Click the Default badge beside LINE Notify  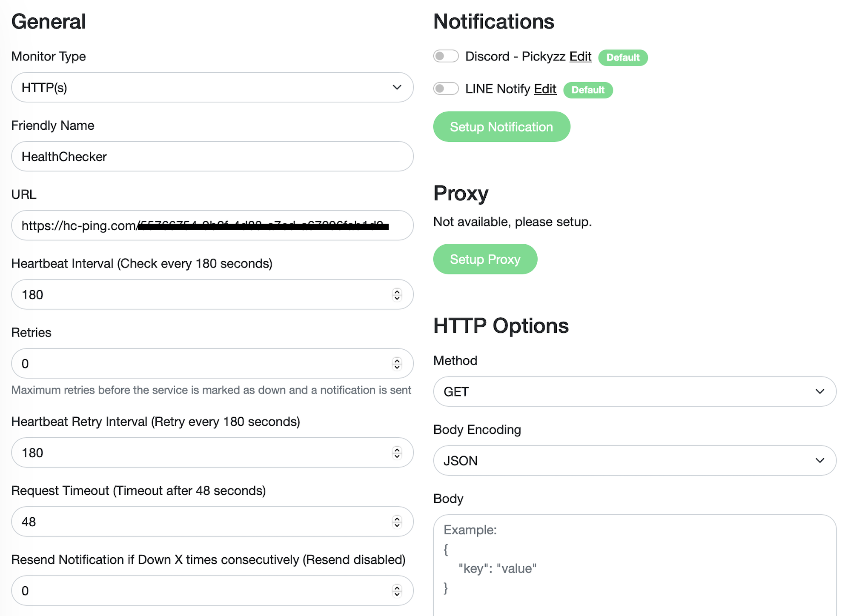pyautogui.click(x=587, y=90)
